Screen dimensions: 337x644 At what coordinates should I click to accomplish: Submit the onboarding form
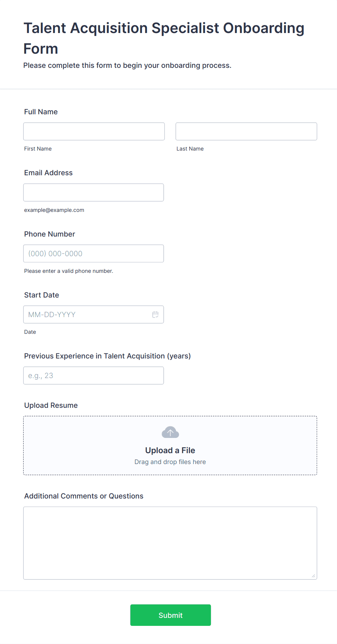click(171, 615)
